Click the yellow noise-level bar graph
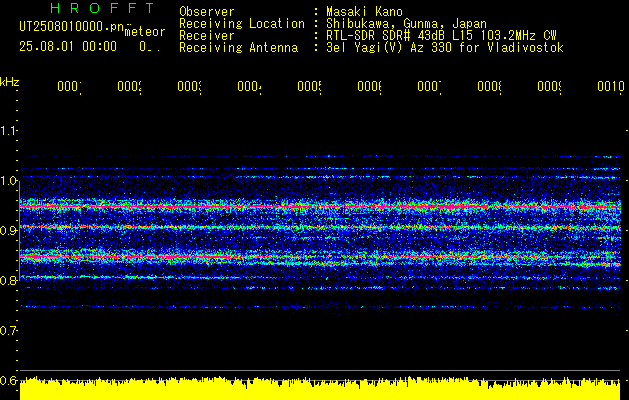This screenshot has height=400, width=629. (x=320, y=388)
